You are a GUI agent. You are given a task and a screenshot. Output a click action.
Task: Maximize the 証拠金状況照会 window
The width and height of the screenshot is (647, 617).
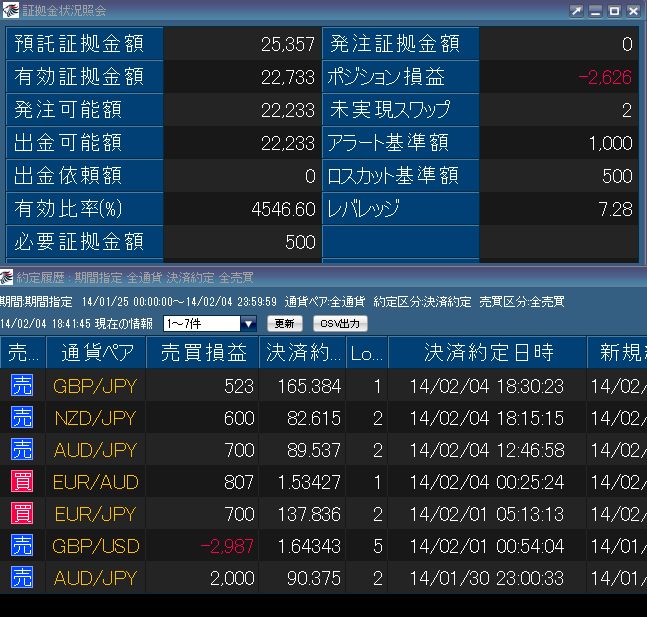(x=614, y=11)
